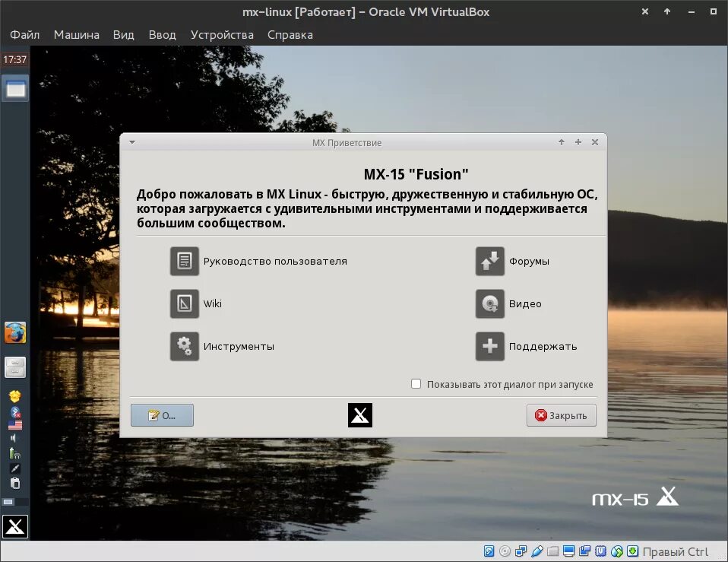
Task: Open the Форумы icon
Action: click(x=490, y=261)
